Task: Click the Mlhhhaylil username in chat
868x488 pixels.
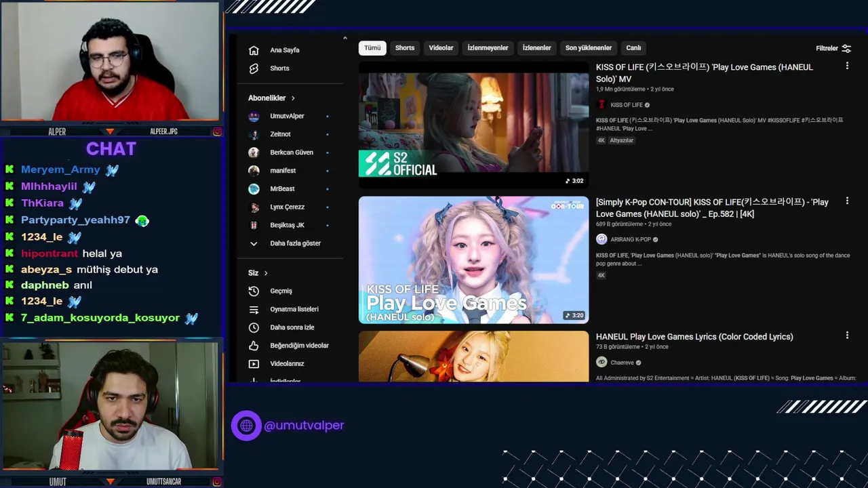Action: coord(49,186)
